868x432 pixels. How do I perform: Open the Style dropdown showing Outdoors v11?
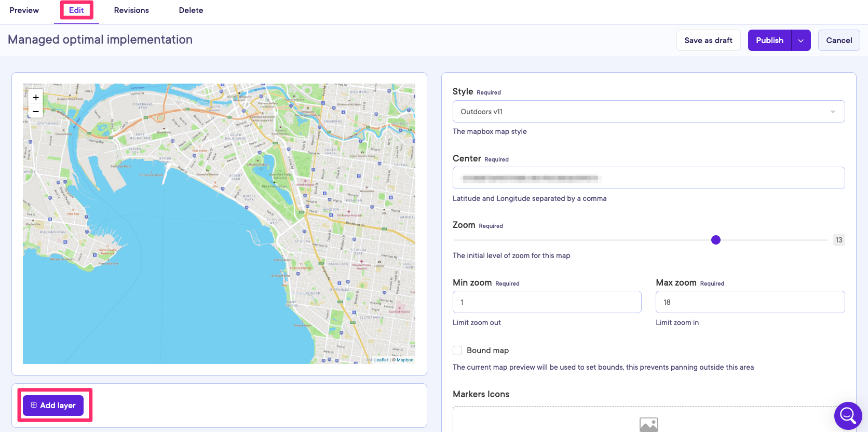tap(648, 112)
